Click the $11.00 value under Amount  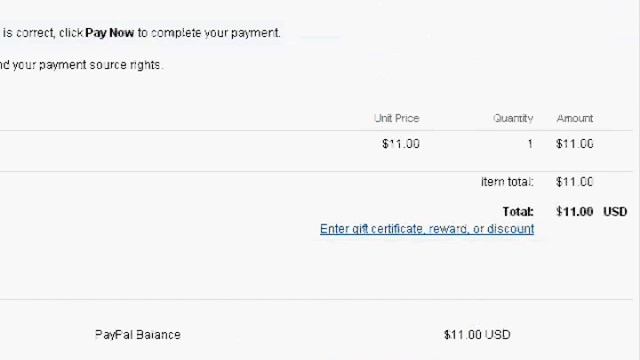575,144
